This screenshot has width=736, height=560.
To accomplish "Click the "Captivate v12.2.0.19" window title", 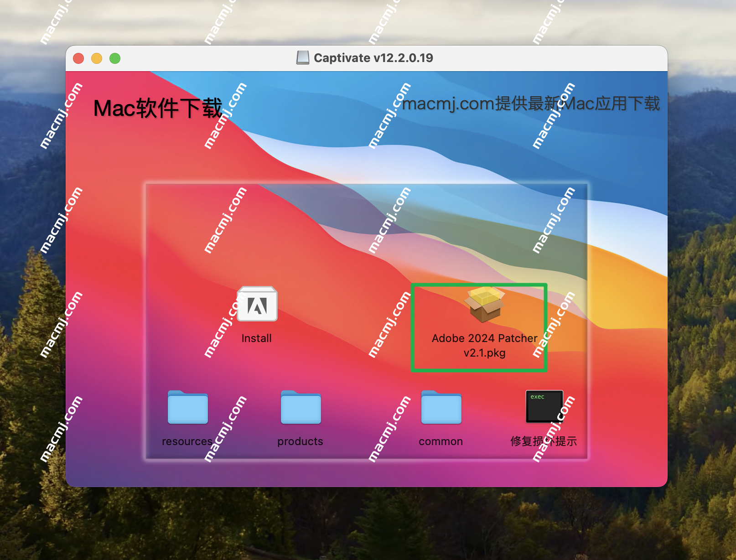I will coord(373,58).
